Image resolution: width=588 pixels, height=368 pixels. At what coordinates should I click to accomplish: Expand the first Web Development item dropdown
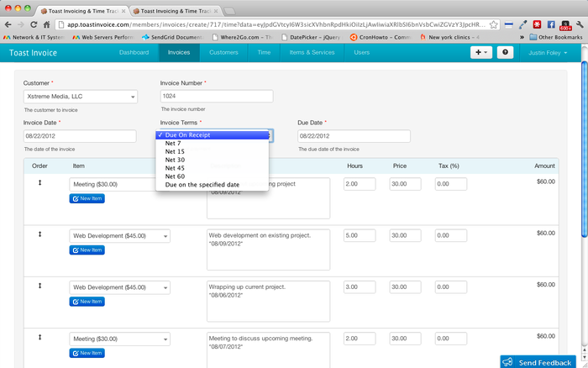click(119, 236)
